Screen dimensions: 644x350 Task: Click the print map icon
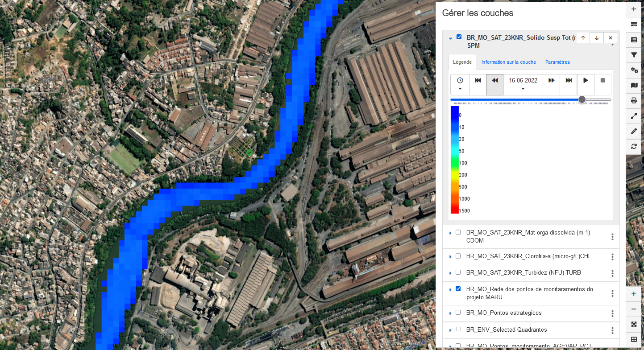point(634,101)
